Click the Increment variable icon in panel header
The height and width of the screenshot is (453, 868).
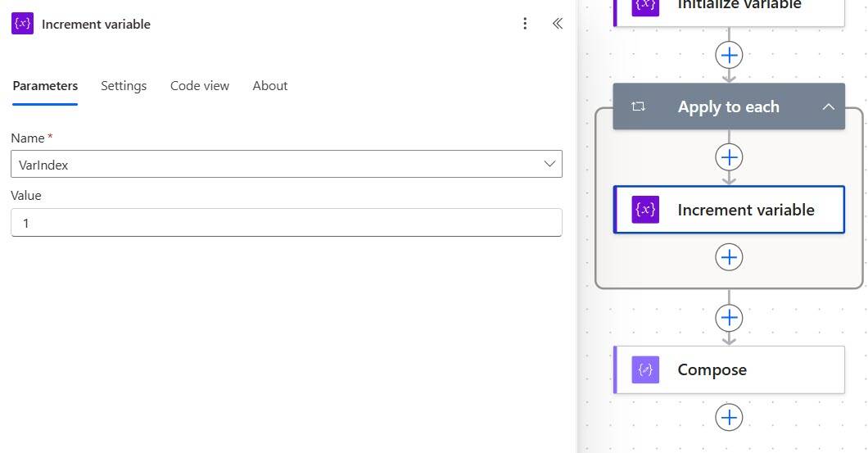click(22, 23)
